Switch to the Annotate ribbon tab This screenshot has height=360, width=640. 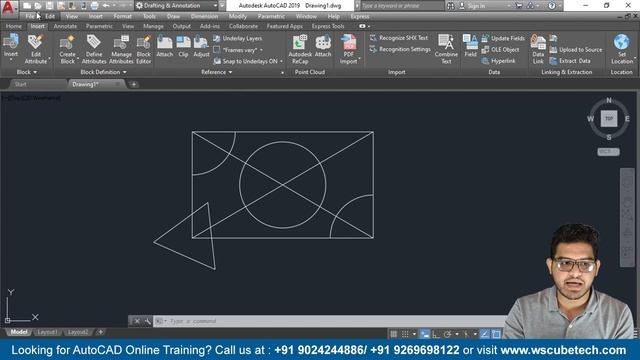(65, 26)
